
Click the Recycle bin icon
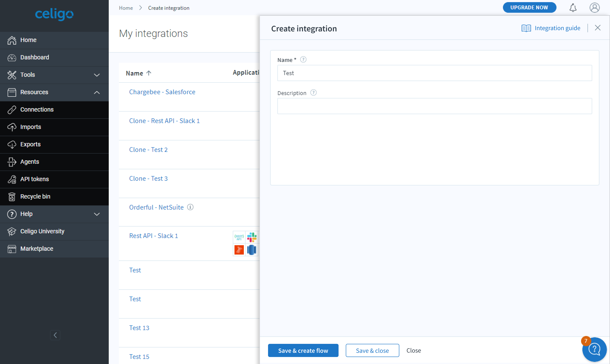point(12,196)
